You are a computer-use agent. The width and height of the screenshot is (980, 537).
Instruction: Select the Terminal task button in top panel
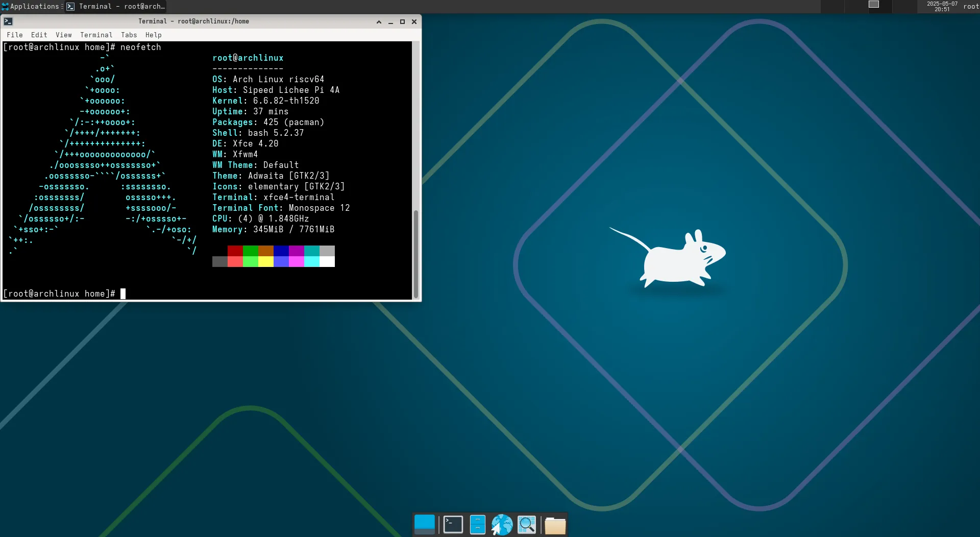[x=115, y=7]
